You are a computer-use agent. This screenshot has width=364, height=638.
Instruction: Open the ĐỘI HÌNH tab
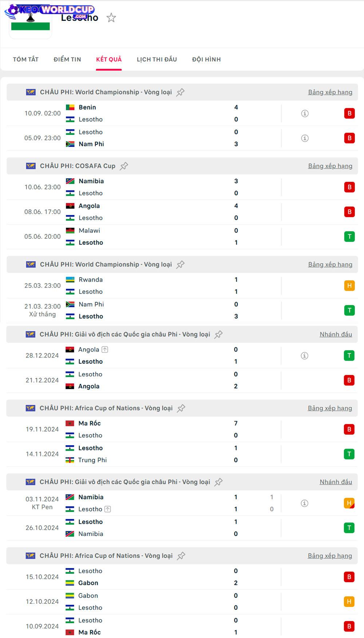(x=206, y=59)
